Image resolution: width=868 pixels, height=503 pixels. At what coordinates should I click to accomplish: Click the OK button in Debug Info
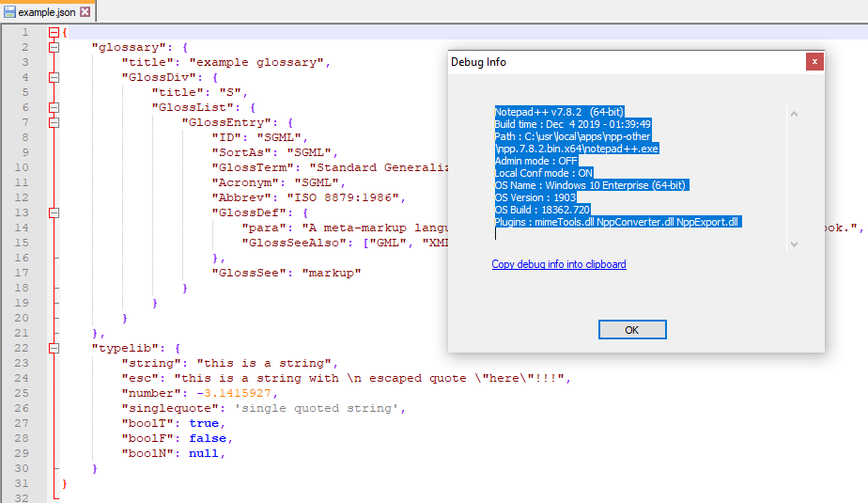(632, 330)
